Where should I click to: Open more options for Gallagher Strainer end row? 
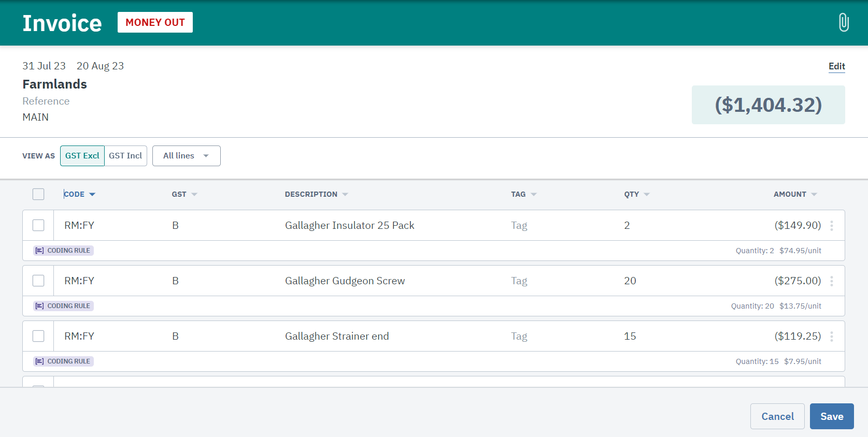coord(832,337)
